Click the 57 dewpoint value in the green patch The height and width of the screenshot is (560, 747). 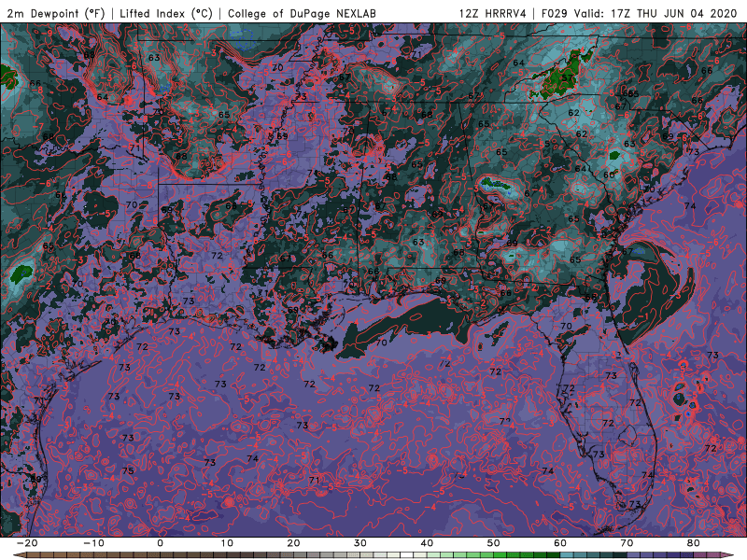[x=567, y=78]
